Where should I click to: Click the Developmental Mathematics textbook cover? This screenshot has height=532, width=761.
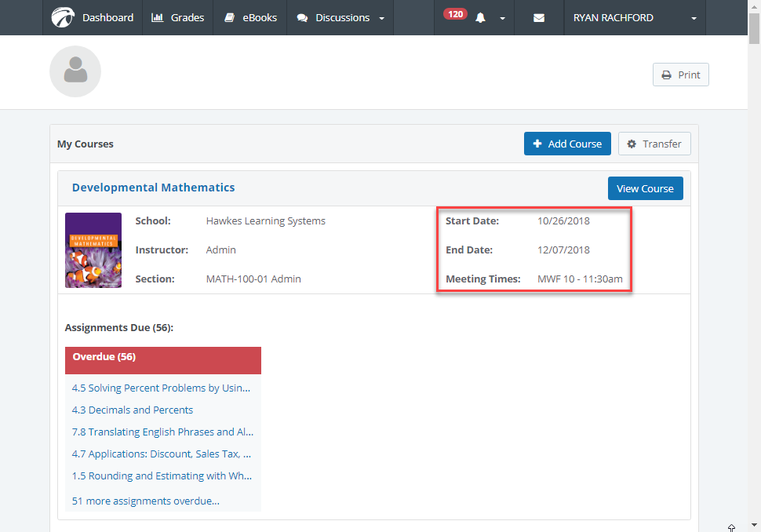pyautogui.click(x=93, y=250)
